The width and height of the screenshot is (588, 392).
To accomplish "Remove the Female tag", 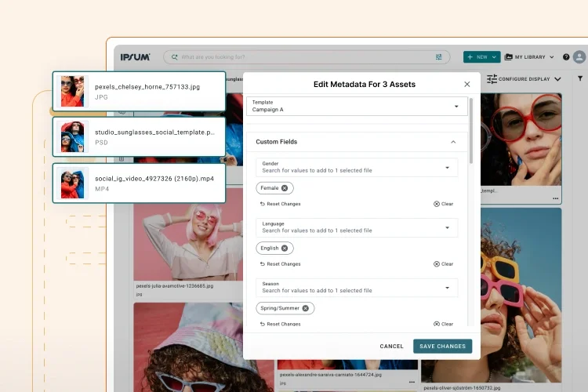I will [x=285, y=188].
